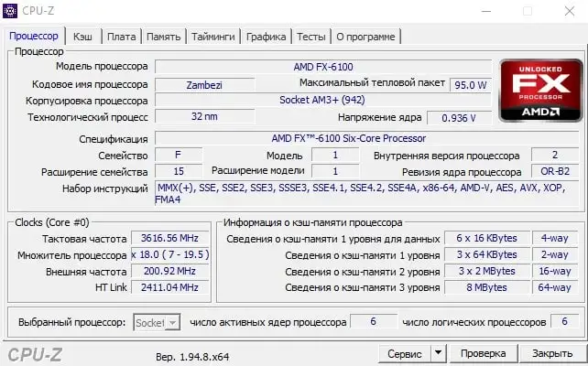
Task: Click the HT Link 2411.04 MHz value
Action: point(169,287)
